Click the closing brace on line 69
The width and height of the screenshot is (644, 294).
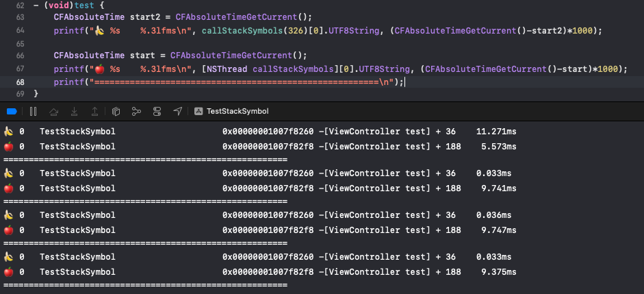click(x=36, y=94)
